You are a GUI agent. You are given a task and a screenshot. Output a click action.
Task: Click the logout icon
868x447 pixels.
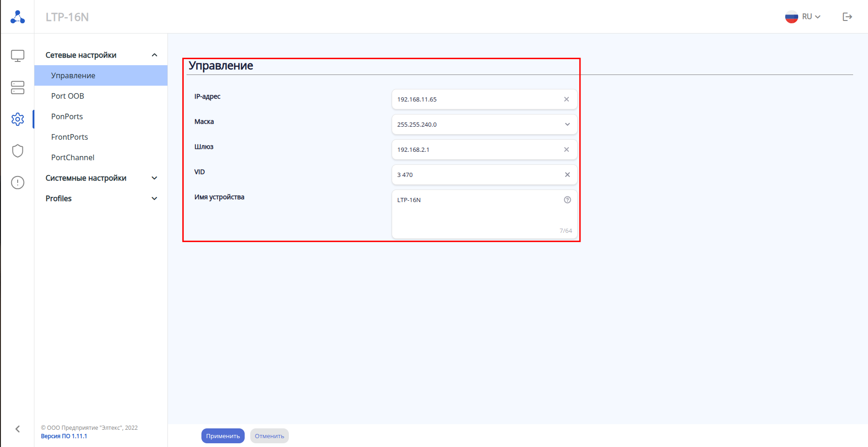click(847, 17)
